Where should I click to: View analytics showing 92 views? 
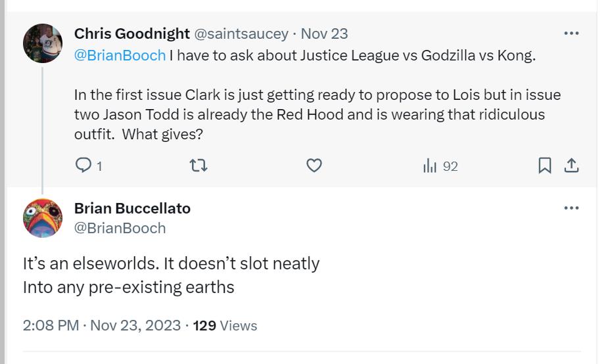tap(440, 166)
